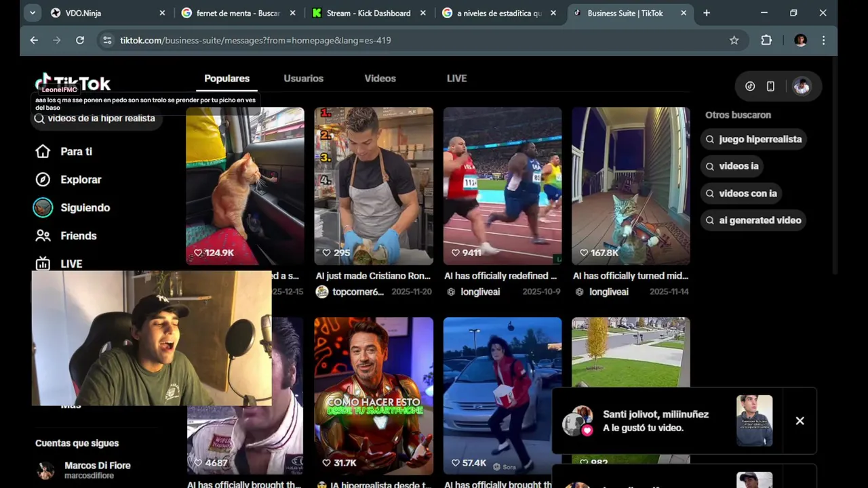Go forward with the forward arrow
868x488 pixels.
[x=57, y=40]
